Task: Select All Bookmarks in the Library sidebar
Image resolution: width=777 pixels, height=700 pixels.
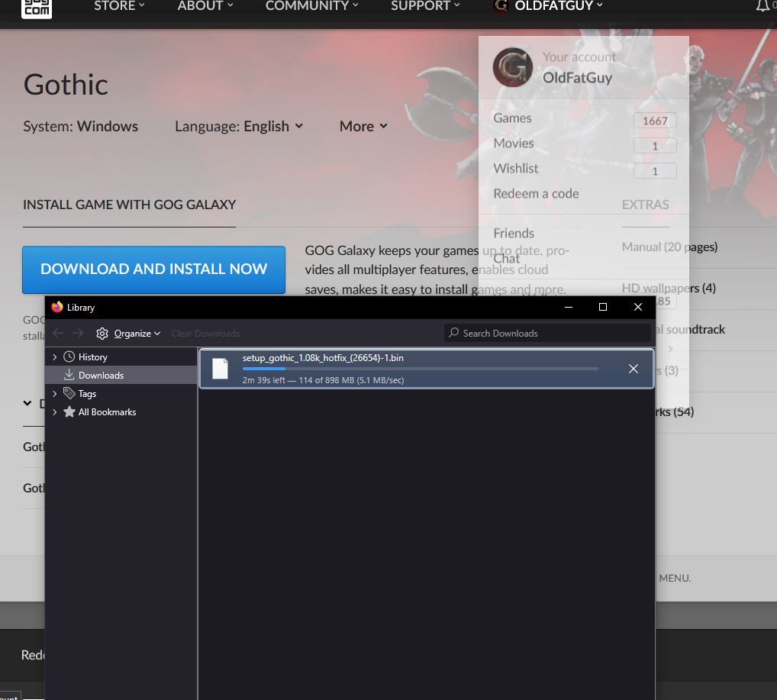Action: [107, 412]
